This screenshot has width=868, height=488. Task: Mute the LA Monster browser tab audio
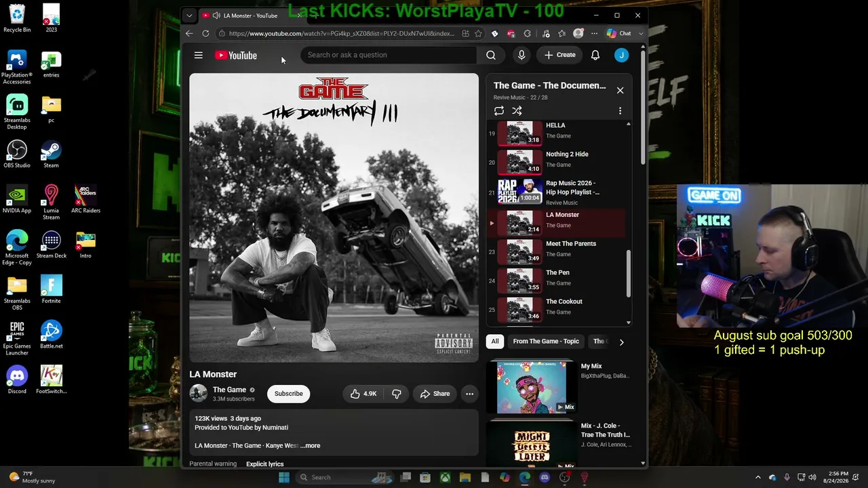point(216,16)
